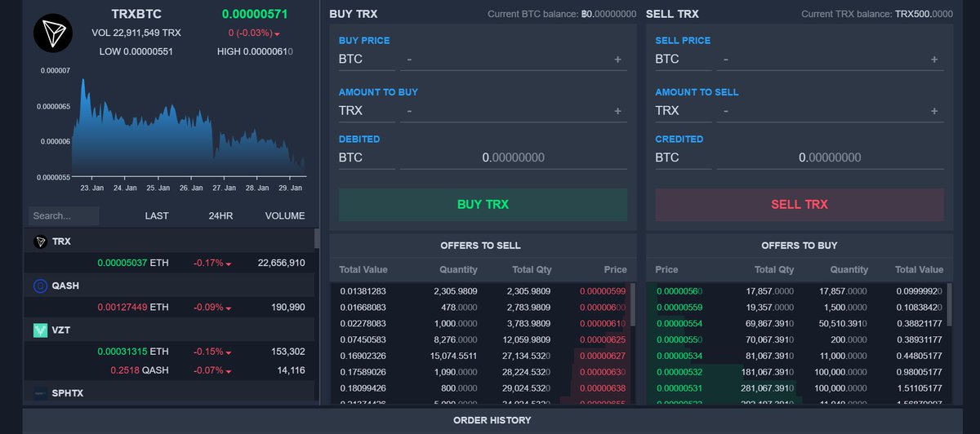
Task: Decrease amount to sell with minus stepper
Action: tap(725, 110)
